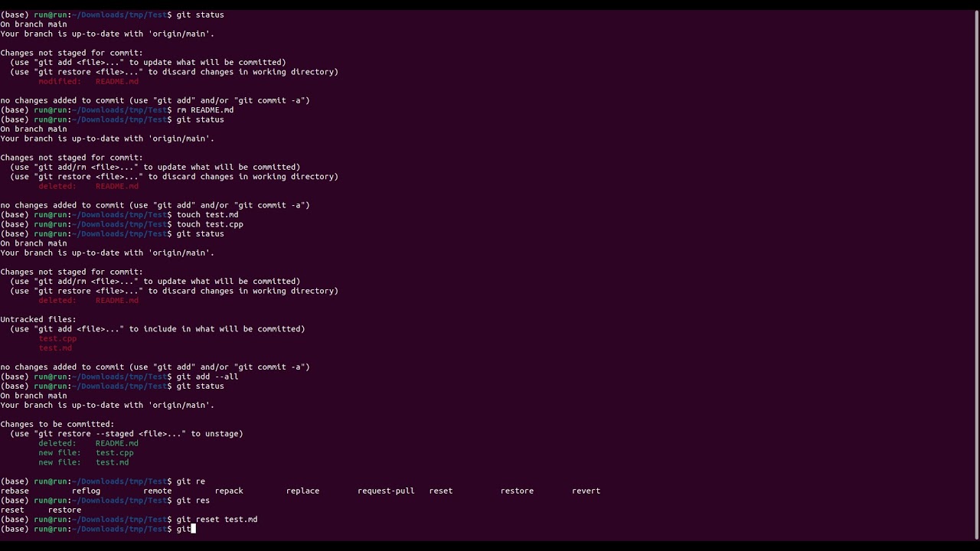Viewport: 980px width, 551px height.
Task: Click the 'touch test.cpp' command
Action: 210,224
